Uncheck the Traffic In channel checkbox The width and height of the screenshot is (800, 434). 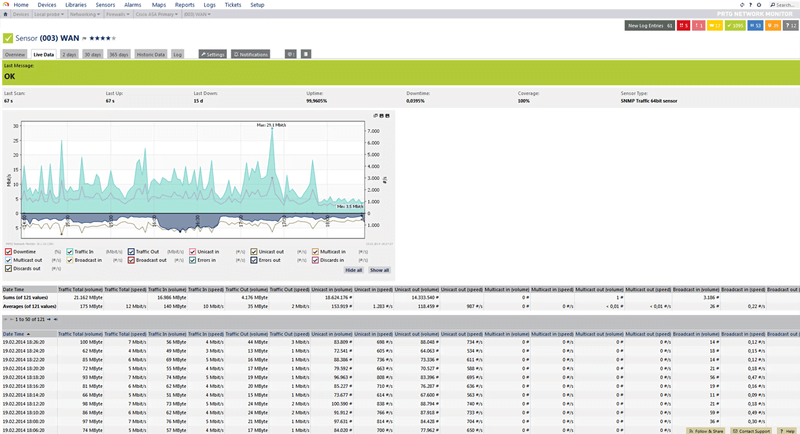69,251
